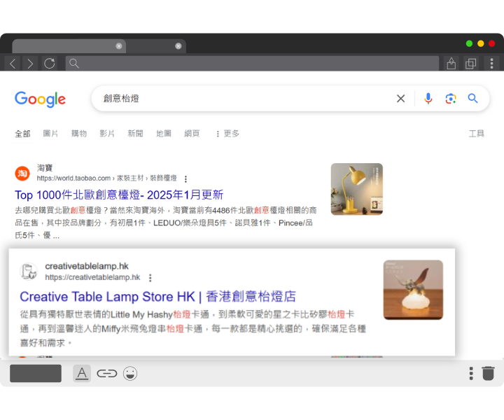
Task: Click the Google search box with 創意枱燈
Action: tap(245, 99)
